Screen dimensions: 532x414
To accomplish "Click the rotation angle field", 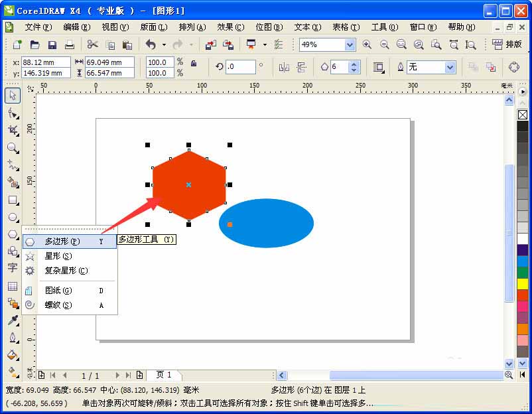I will [x=241, y=66].
